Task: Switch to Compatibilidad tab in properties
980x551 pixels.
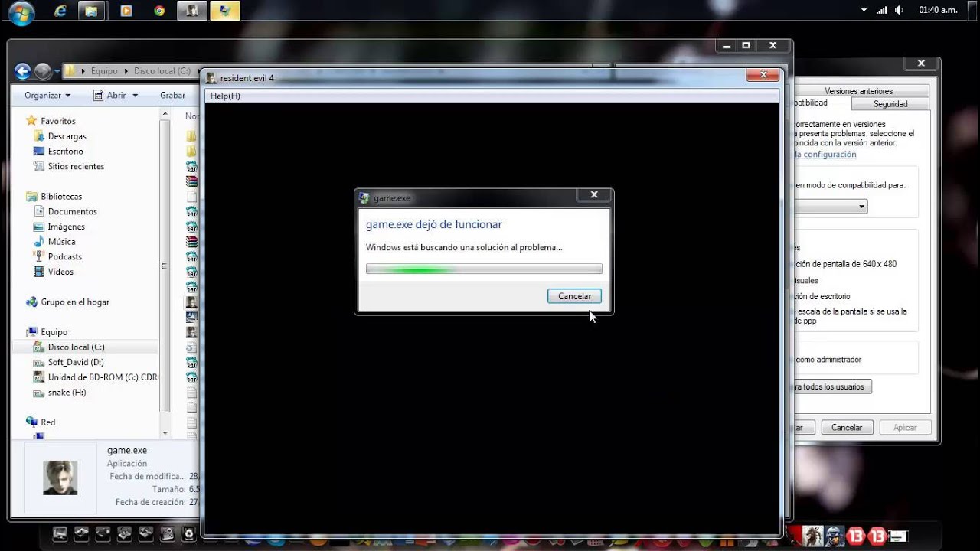Action: pyautogui.click(x=822, y=103)
